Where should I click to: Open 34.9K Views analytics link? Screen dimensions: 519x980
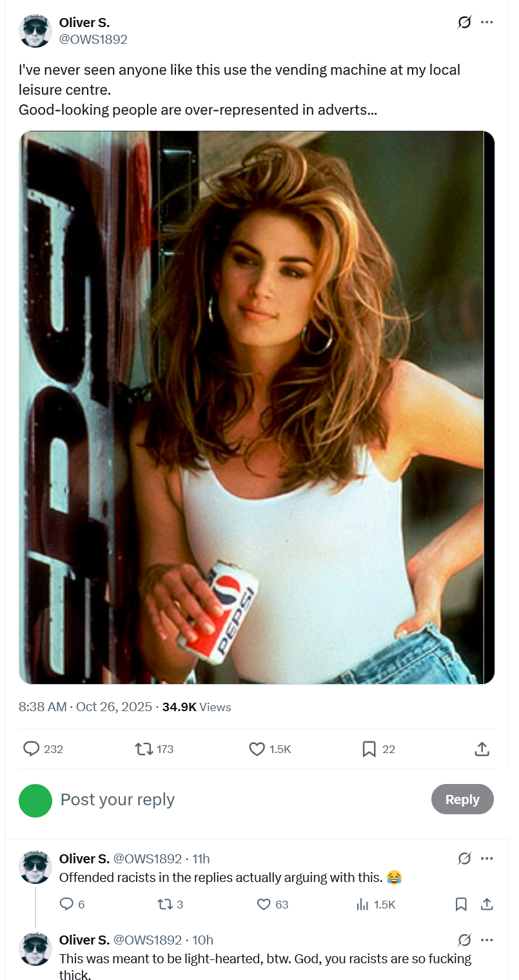197,707
